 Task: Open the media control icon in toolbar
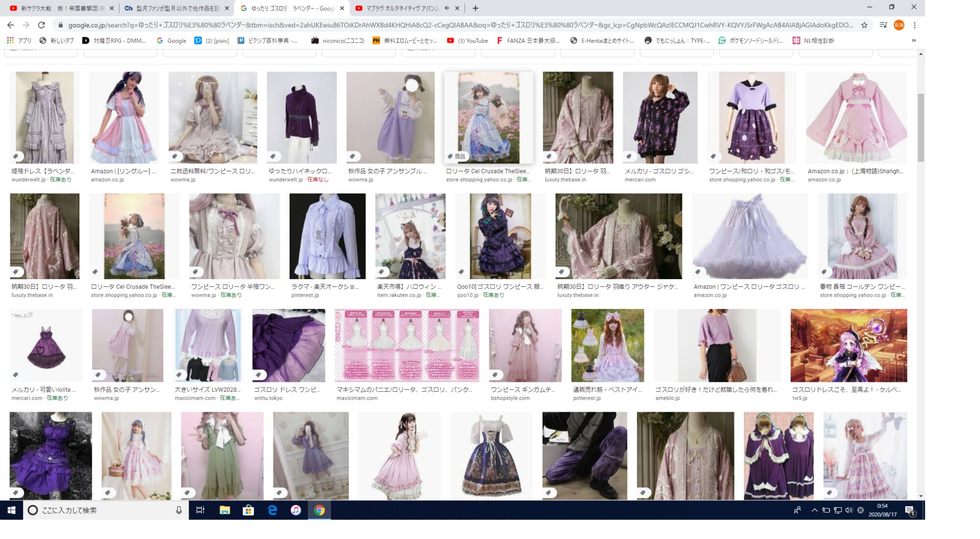[883, 25]
